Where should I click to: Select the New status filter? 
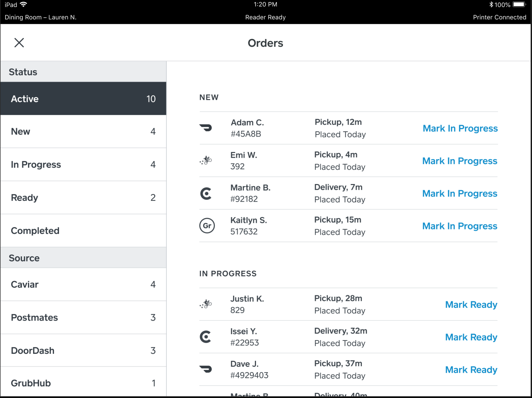click(x=83, y=132)
